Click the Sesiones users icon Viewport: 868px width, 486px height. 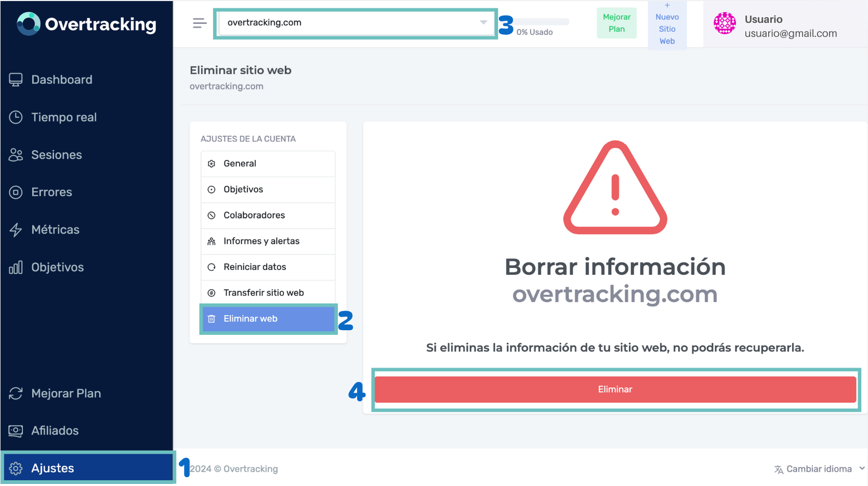(x=16, y=155)
